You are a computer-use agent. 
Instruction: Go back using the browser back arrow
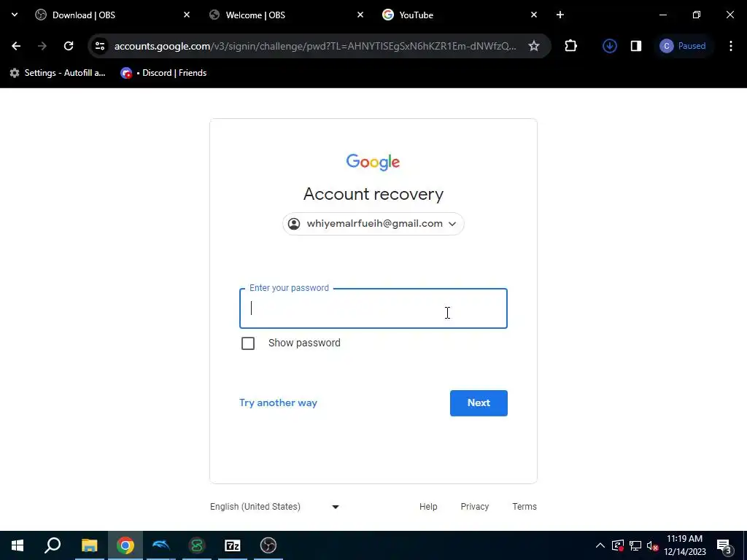(x=16, y=46)
